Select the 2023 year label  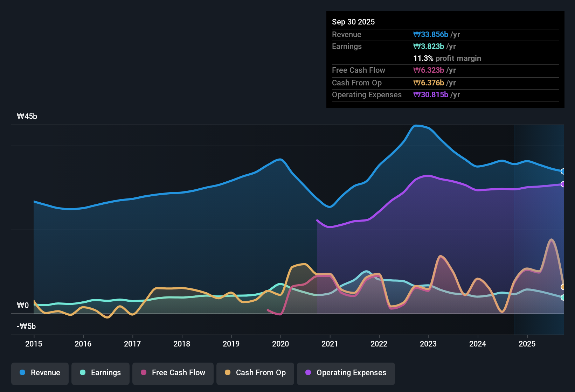[428, 344]
